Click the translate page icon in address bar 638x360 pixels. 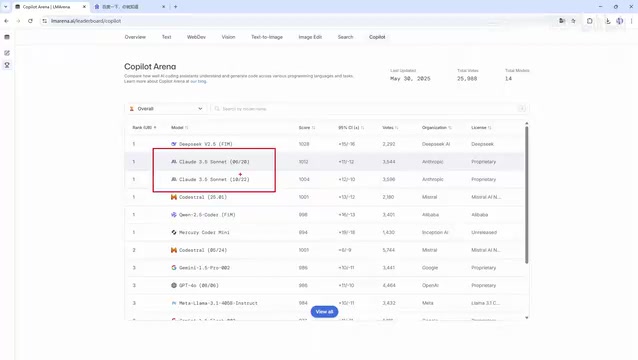[562, 21]
